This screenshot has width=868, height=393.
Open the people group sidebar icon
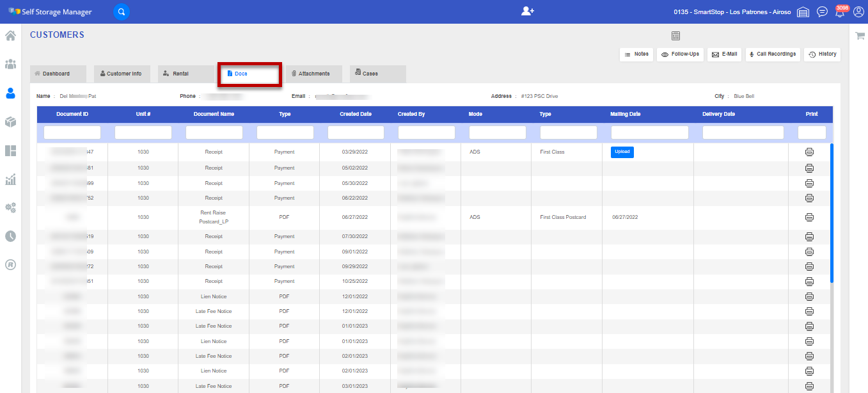pyautogui.click(x=10, y=64)
